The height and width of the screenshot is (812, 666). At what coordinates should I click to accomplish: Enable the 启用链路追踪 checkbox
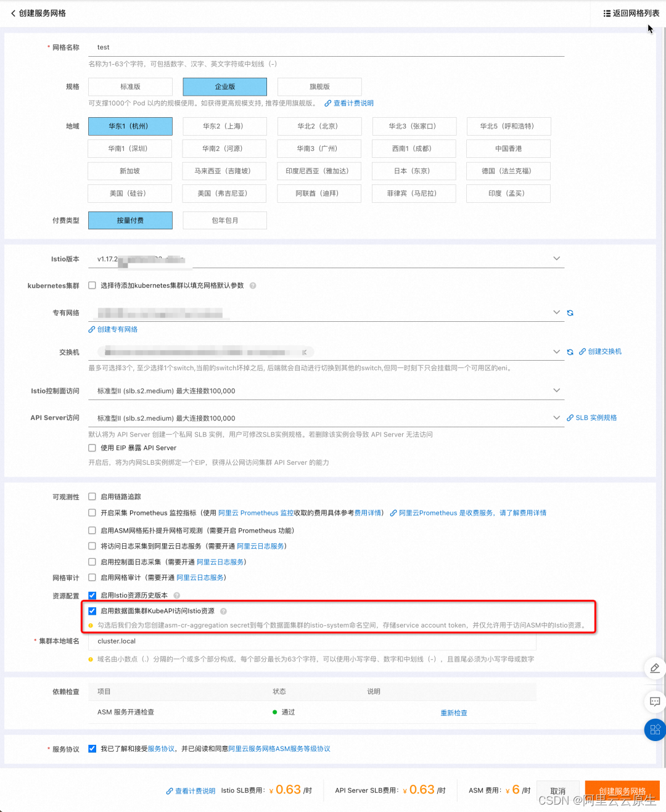92,496
